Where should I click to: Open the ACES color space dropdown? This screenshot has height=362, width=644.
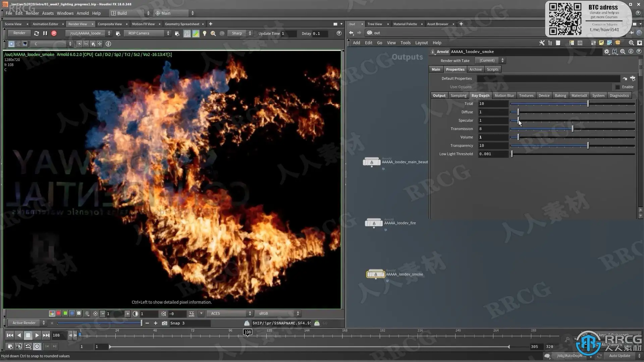pyautogui.click(x=230, y=313)
